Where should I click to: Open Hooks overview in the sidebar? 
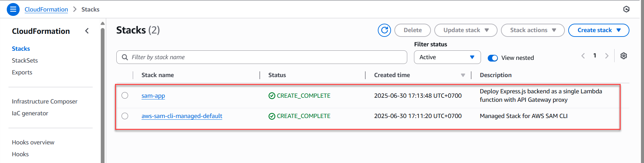(x=33, y=142)
